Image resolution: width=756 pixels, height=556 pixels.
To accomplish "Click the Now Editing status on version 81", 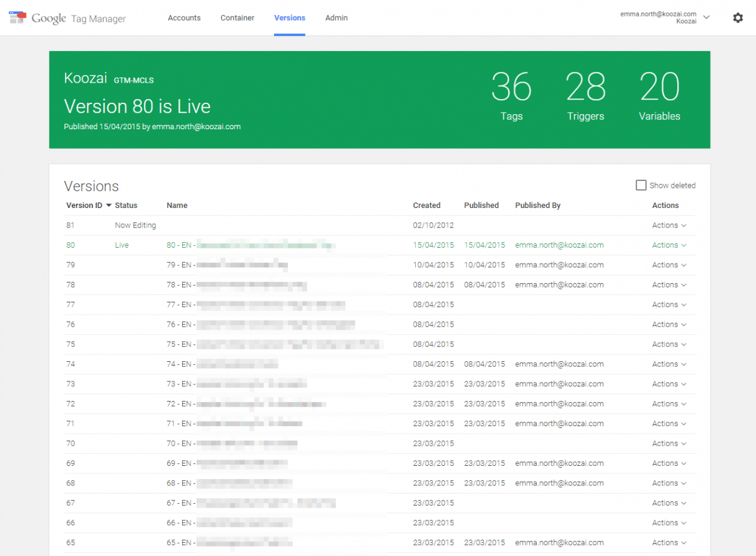I will point(135,225).
